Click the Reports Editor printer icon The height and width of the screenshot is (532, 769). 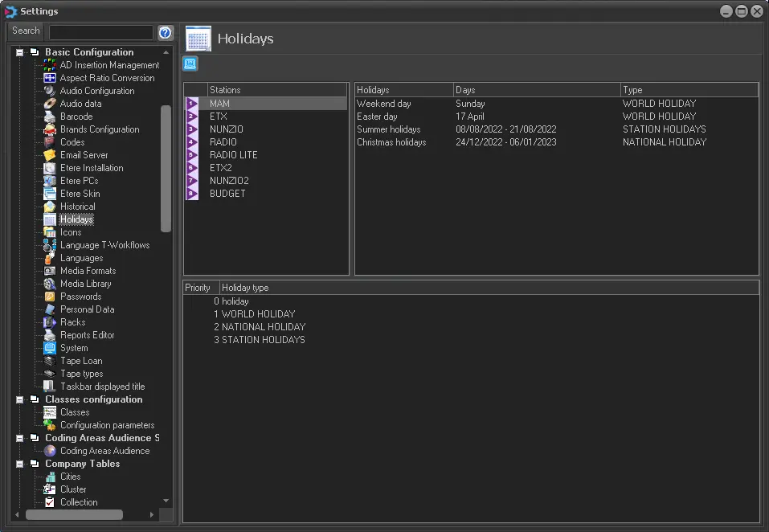pos(50,335)
